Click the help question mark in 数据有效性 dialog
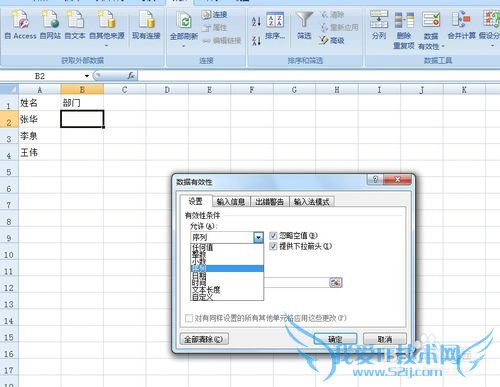 click(375, 180)
